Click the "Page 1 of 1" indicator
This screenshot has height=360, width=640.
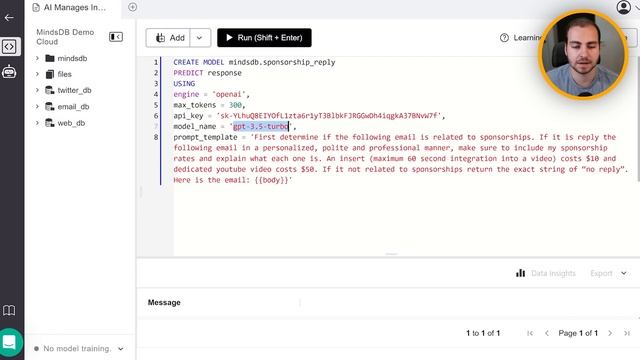(578, 333)
